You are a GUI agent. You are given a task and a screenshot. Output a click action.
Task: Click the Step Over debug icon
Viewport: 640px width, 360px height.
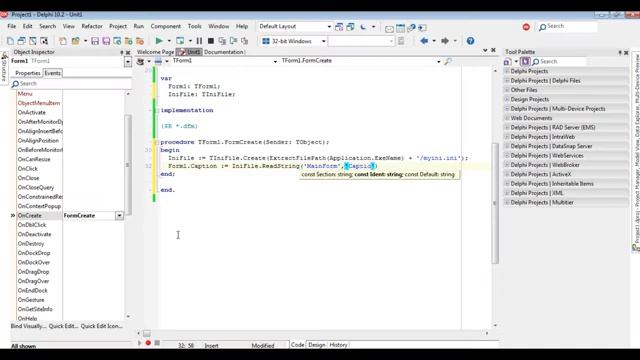[x=233, y=41]
